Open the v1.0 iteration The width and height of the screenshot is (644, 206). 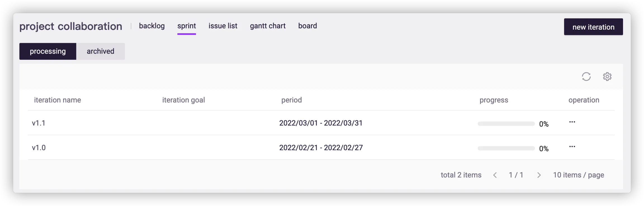(39, 148)
